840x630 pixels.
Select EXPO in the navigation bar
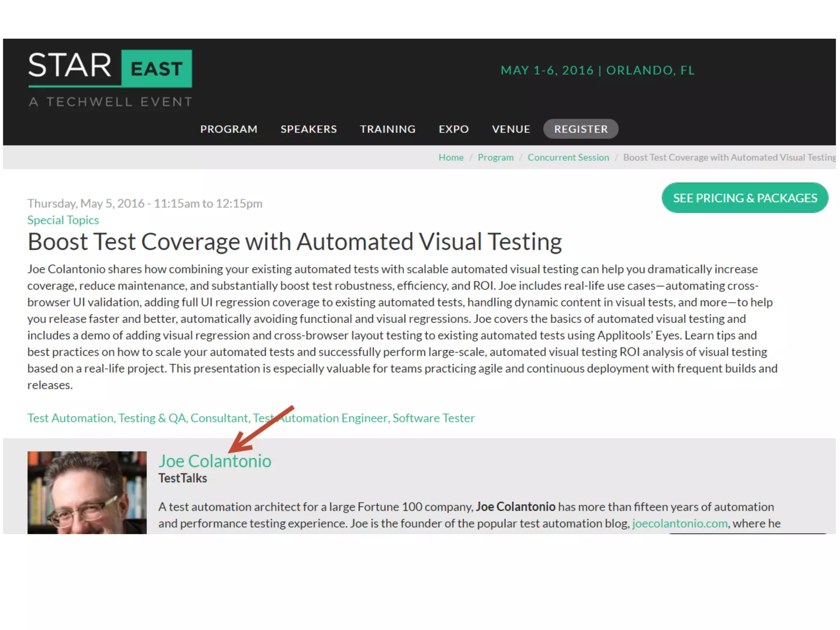453,129
